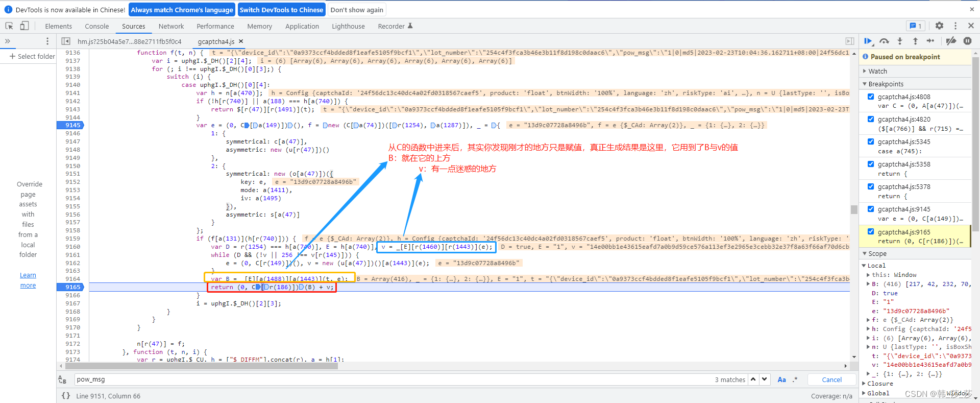Image resolution: width=980 pixels, height=403 pixels.
Task: Hide the navigator sidebar
Action: pos(66,41)
